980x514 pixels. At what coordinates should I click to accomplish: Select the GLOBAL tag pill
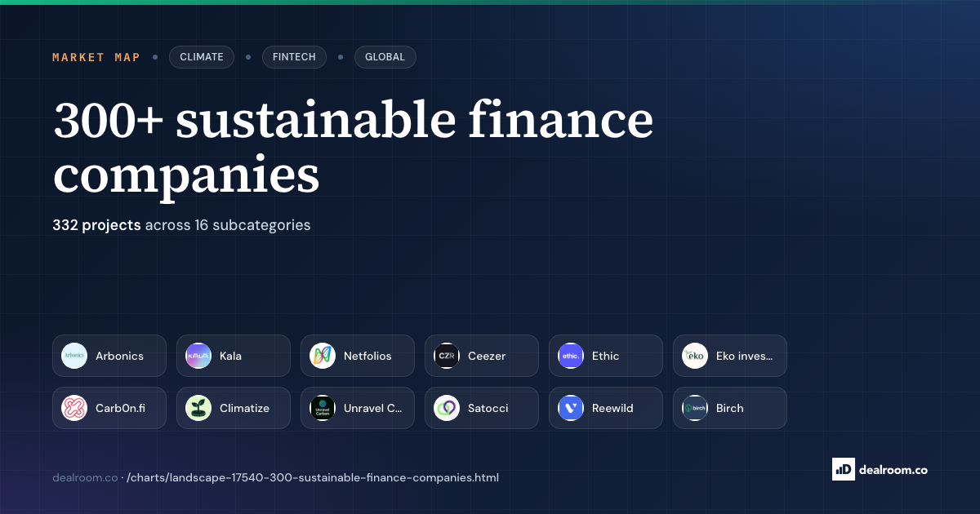click(x=385, y=57)
